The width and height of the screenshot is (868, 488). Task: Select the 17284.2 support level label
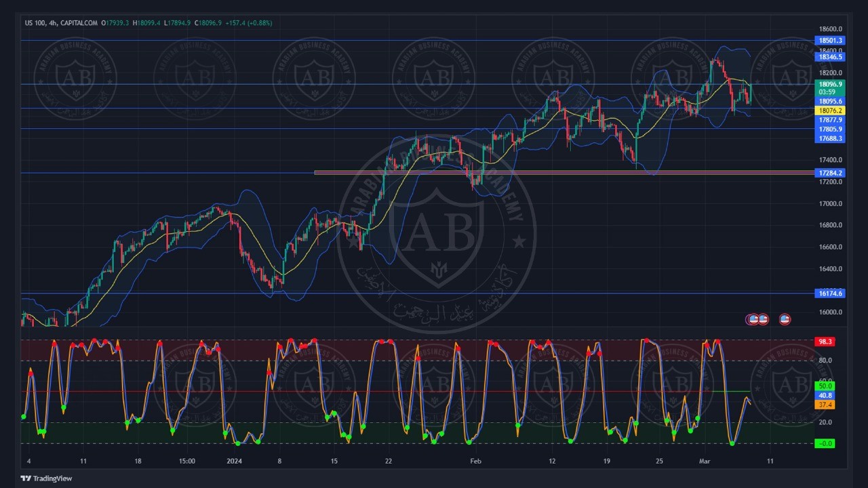[830, 173]
